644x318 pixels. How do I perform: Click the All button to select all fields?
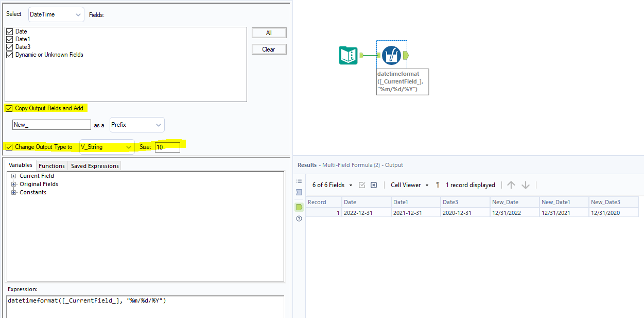(269, 32)
